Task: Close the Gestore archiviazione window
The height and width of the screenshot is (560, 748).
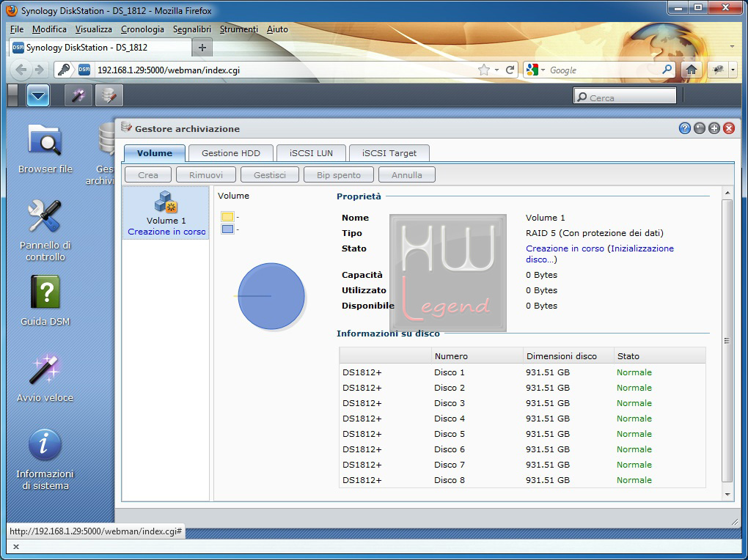Action: tap(729, 128)
